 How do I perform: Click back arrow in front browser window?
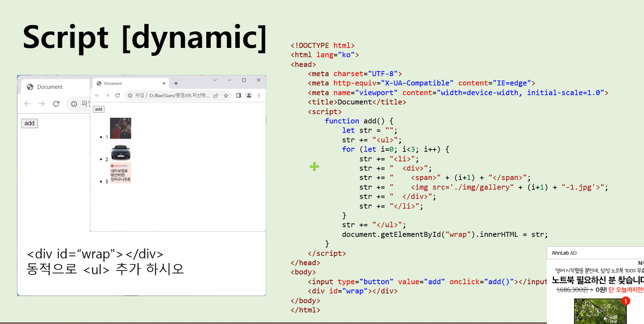(97, 96)
